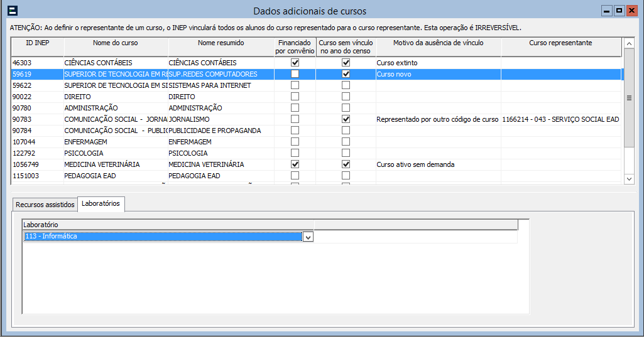Click the app icon in title bar
Viewport: 644px width, 337px height.
12,11
